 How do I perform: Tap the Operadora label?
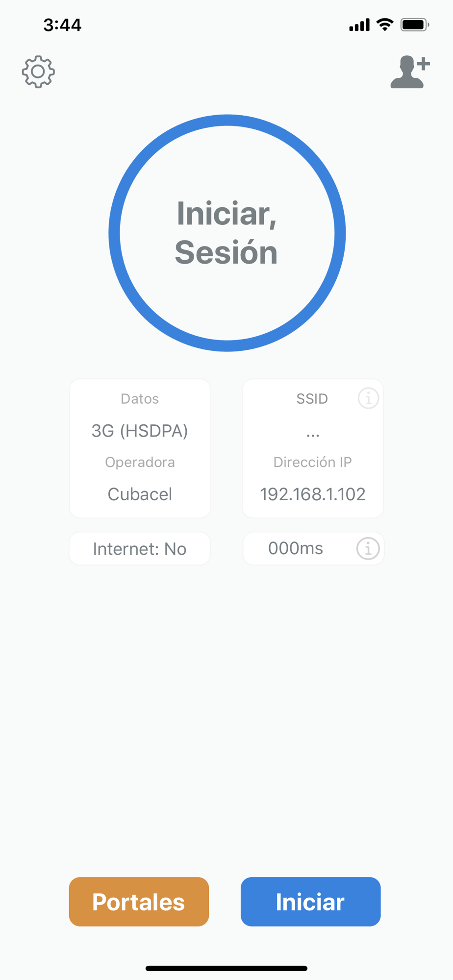[140, 462]
